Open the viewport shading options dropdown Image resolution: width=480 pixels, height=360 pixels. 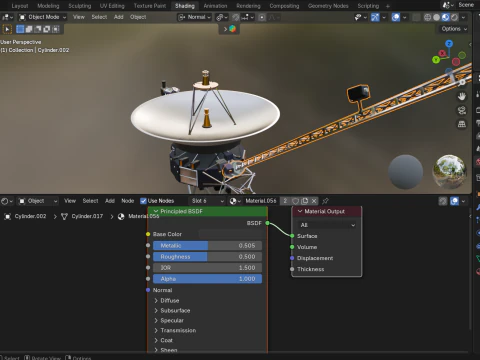pyautogui.click(x=463, y=17)
